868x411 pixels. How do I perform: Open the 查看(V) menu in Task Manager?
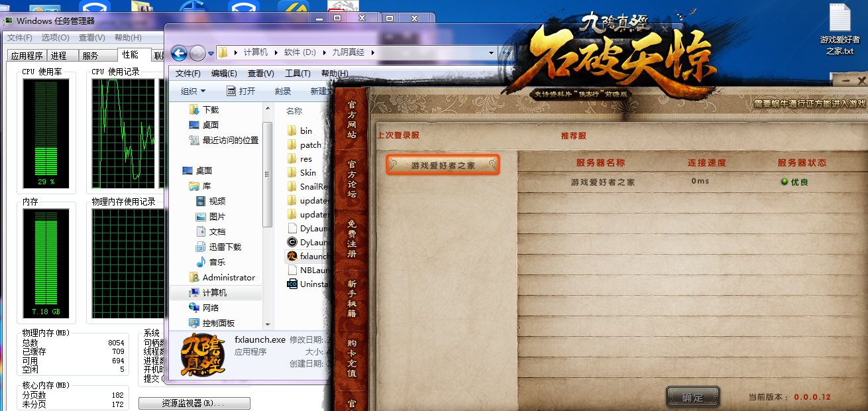coord(92,38)
